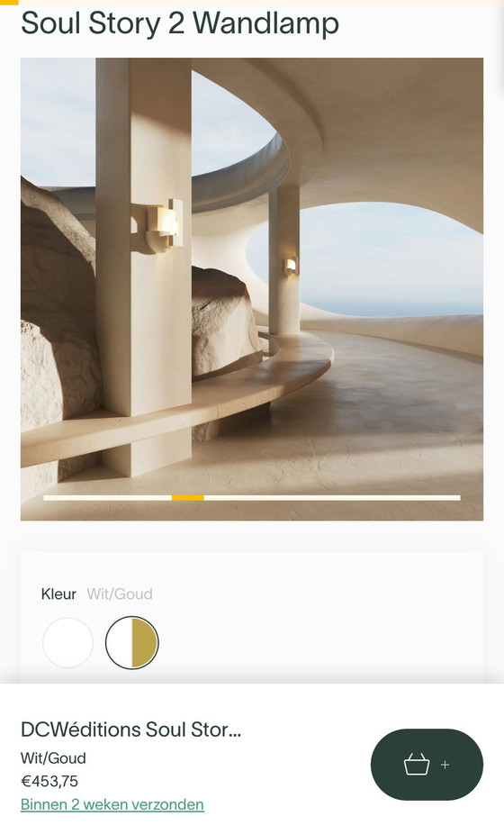This screenshot has width=504, height=834.
Task: Click the small lamp on the rear pillar
Action: (x=291, y=266)
